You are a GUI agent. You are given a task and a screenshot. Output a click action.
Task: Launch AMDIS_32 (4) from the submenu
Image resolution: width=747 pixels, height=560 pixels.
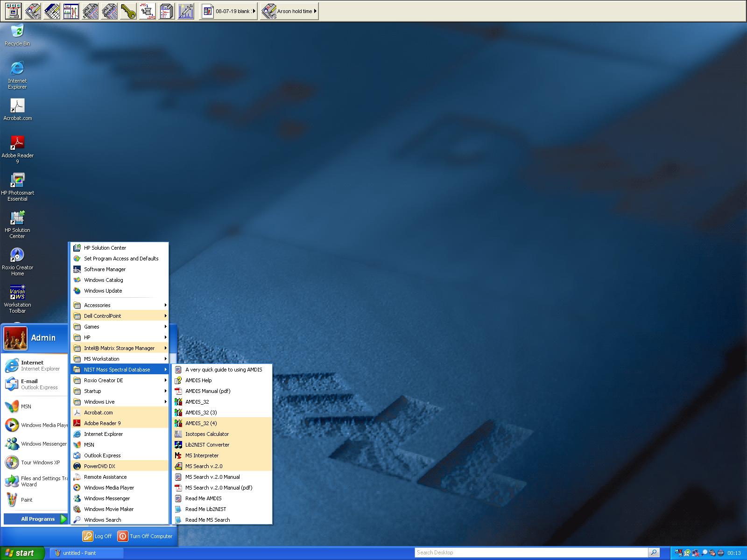pos(222,423)
